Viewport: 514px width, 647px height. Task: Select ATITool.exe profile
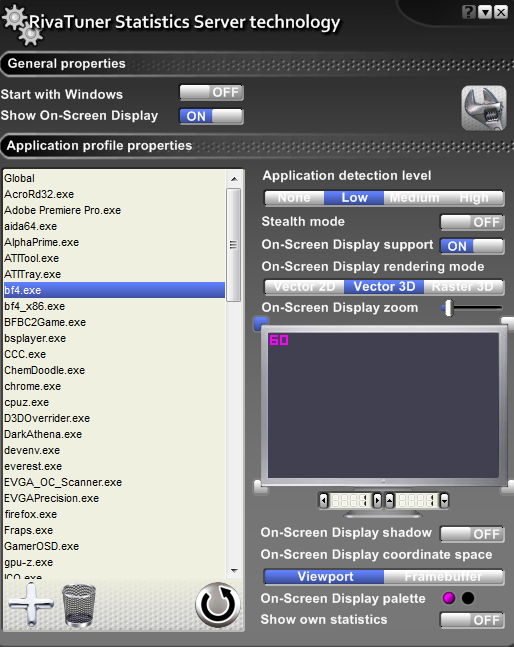point(114,259)
